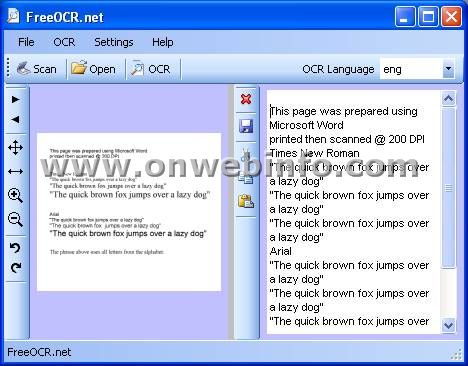Rotate image clockwise icon
This screenshot has height=366, width=468.
(15, 267)
